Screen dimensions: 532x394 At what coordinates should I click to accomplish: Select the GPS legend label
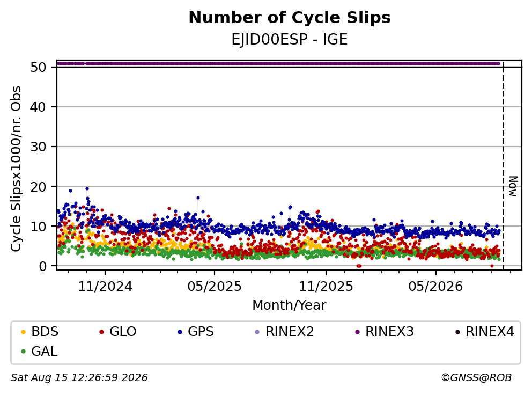tap(201, 332)
